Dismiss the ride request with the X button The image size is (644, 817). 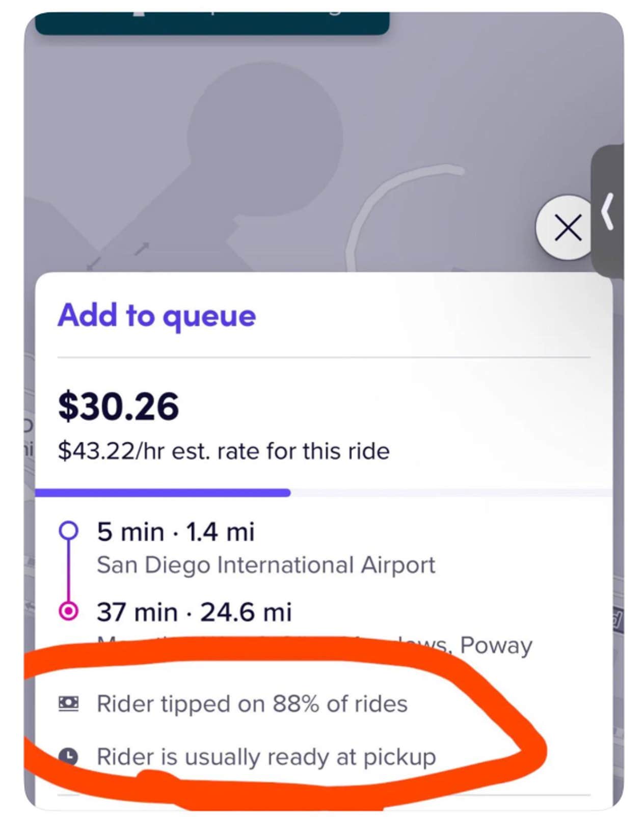point(567,228)
